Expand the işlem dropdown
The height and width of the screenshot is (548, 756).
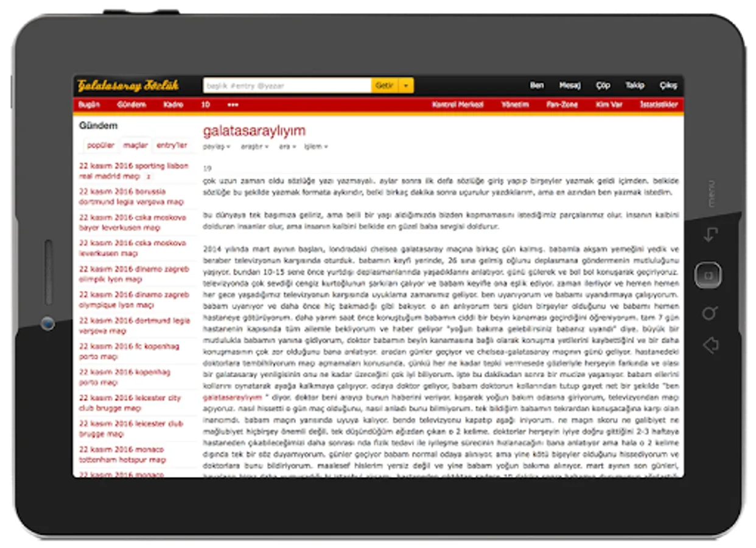point(316,147)
